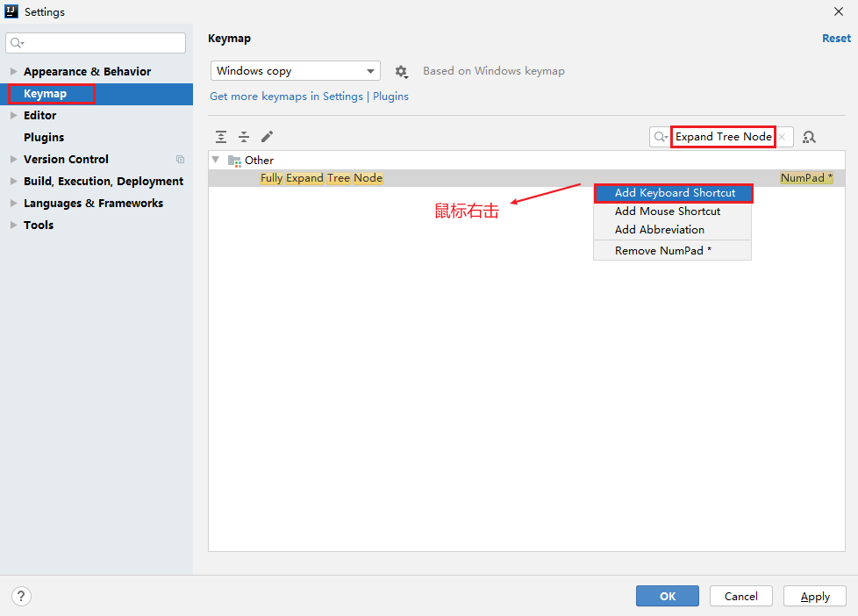
Task: Clear the keymap search text with X
Action: point(783,137)
